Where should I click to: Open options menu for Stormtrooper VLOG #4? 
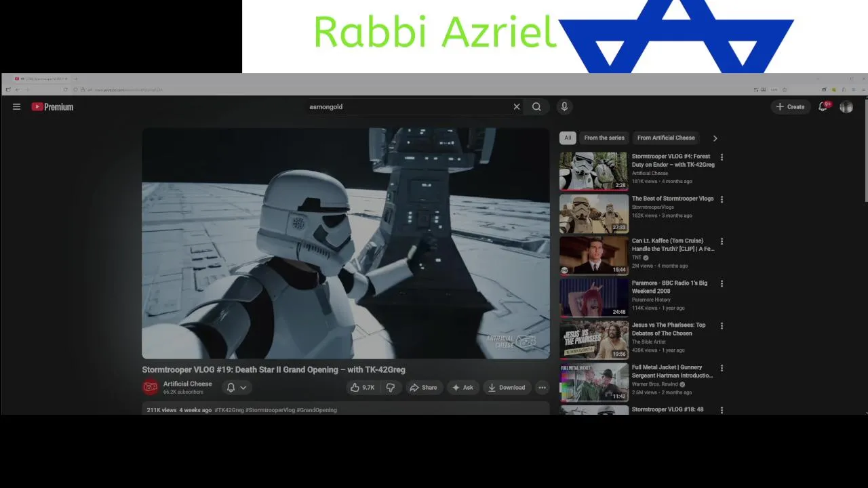[x=722, y=157]
